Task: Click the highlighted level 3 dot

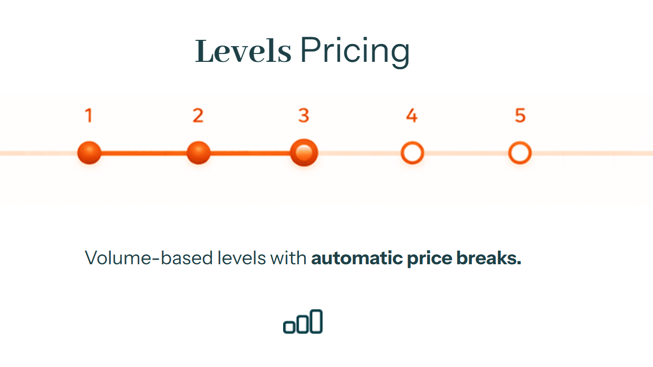Action: [x=304, y=152]
